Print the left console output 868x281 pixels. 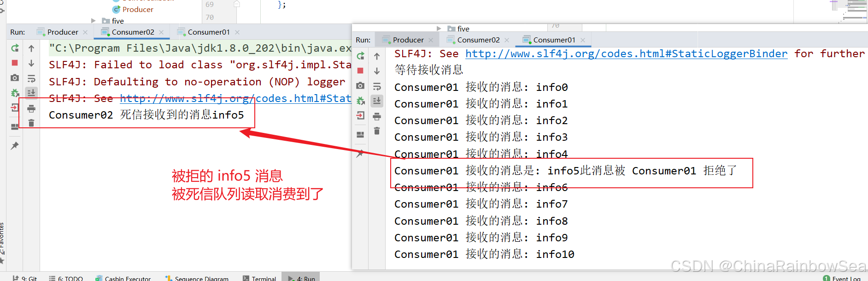point(31,108)
